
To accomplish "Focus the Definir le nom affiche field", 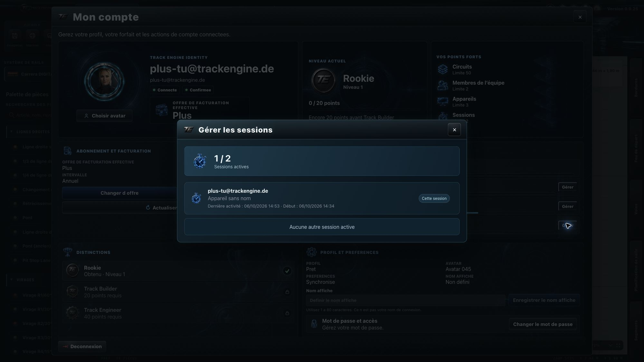I will 405,300.
